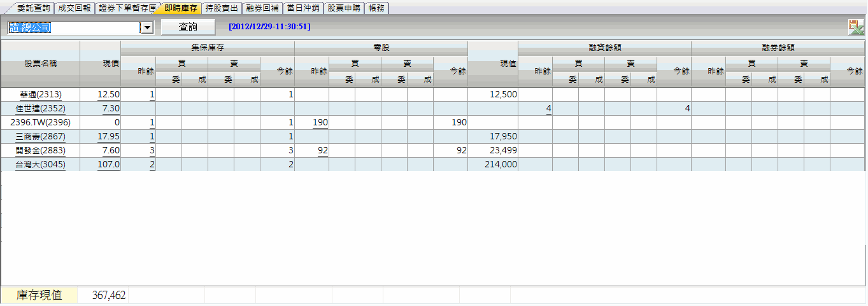This screenshot has width=868, height=306.
Task: Click the 台灣大(3045) stock link
Action: click(x=40, y=164)
